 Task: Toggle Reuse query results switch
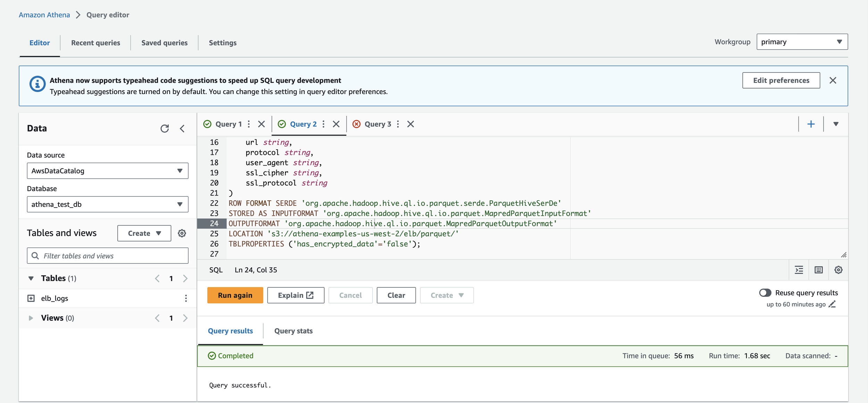tap(765, 293)
